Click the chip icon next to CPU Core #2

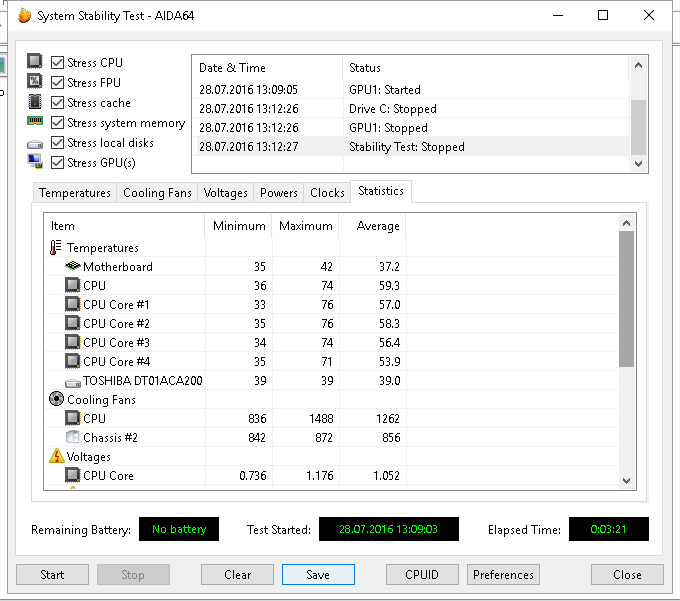point(72,323)
